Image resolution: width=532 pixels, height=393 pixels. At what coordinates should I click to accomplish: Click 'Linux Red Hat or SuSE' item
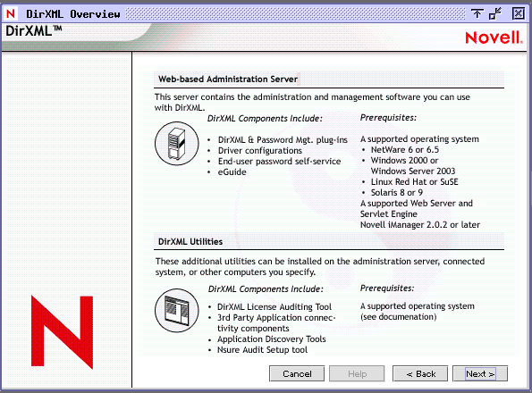414,182
